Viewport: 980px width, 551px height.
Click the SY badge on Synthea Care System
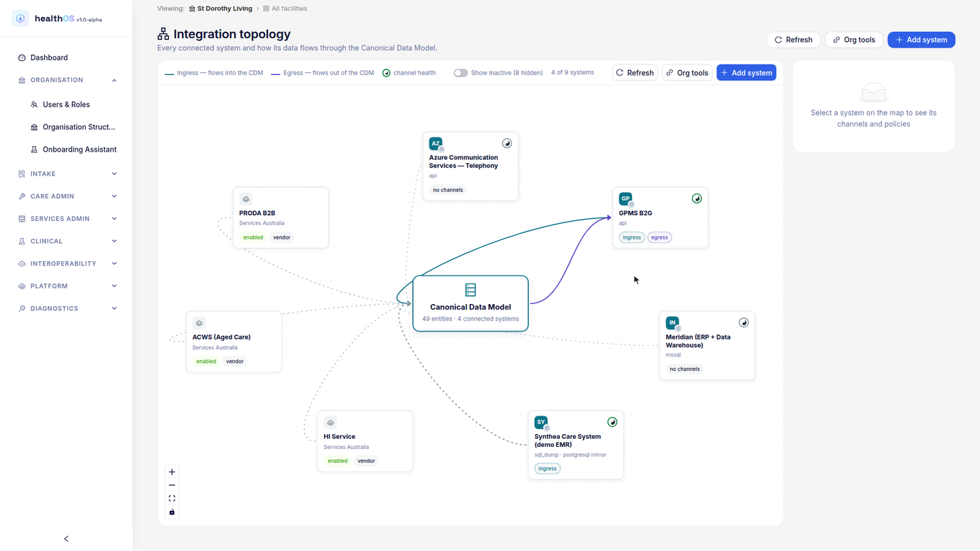pos(541,422)
